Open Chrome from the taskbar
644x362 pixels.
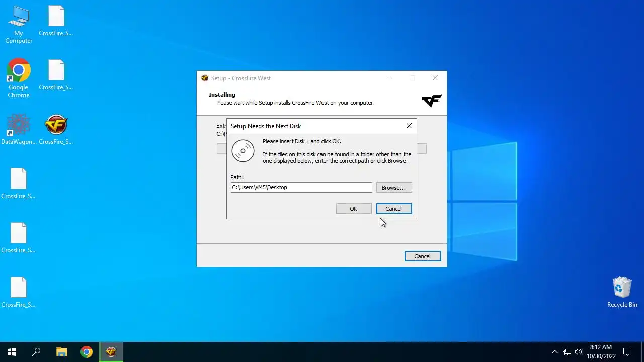coord(87,352)
